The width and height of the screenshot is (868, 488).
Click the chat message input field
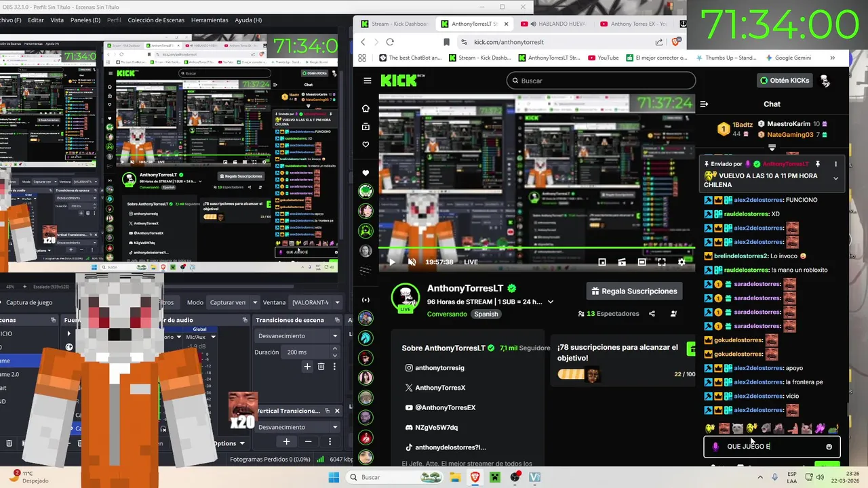pos(772,447)
